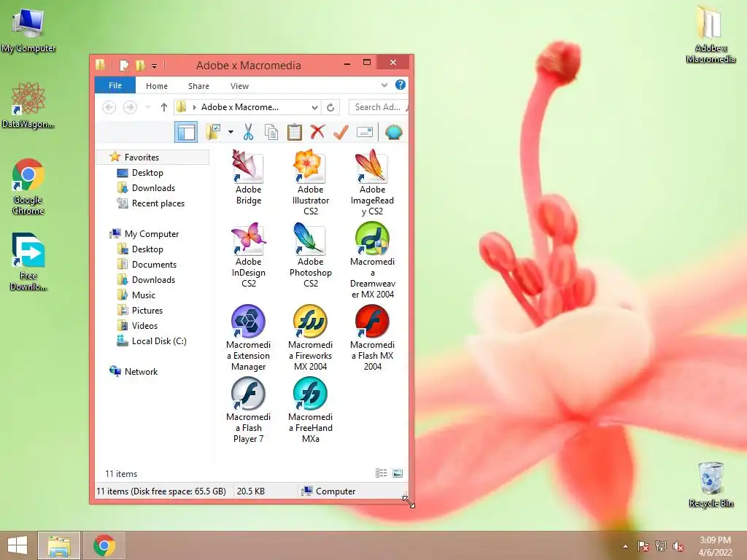The width and height of the screenshot is (747, 560).
Task: Click the Back navigation button
Action: (109, 107)
